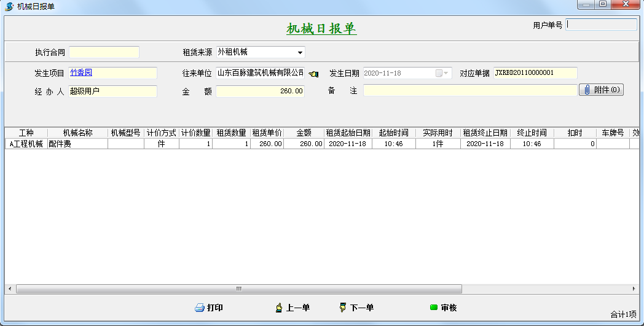Click the 1件 cell under 实际用时
The height and width of the screenshot is (326, 644).
[x=438, y=144]
